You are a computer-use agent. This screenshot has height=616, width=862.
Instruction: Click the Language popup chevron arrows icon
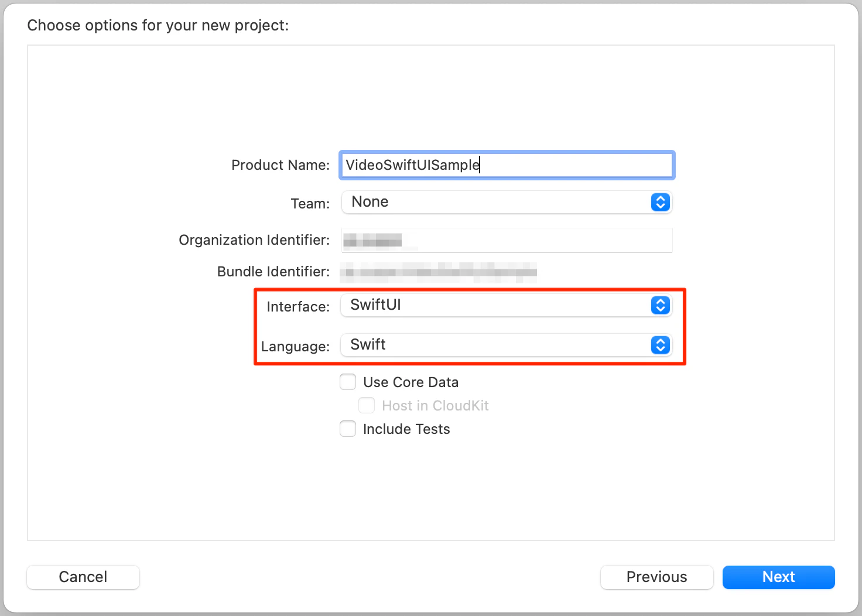(x=660, y=345)
